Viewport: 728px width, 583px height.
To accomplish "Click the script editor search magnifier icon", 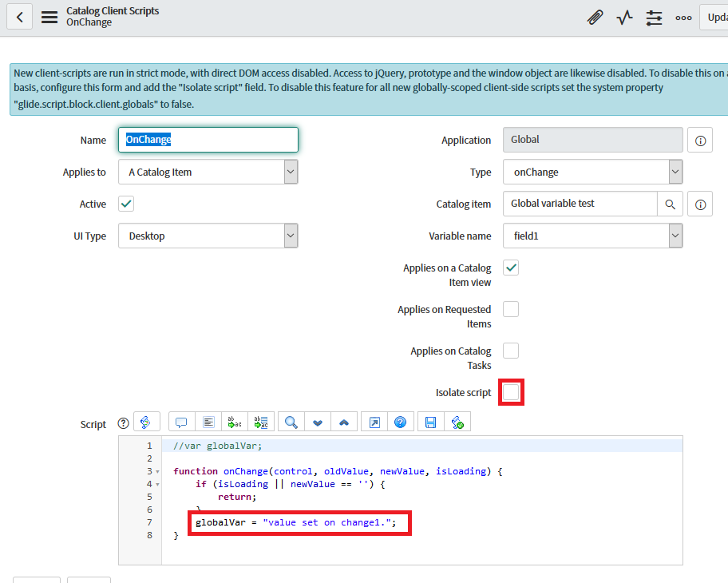I will click(291, 422).
